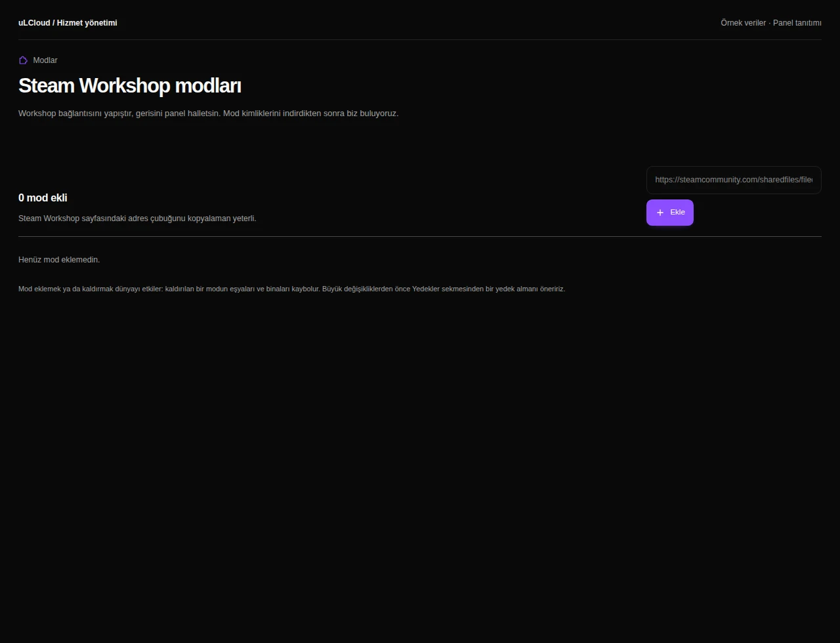This screenshot has height=643, width=840.
Task: Click the "Modlar" section label
Action: point(45,60)
